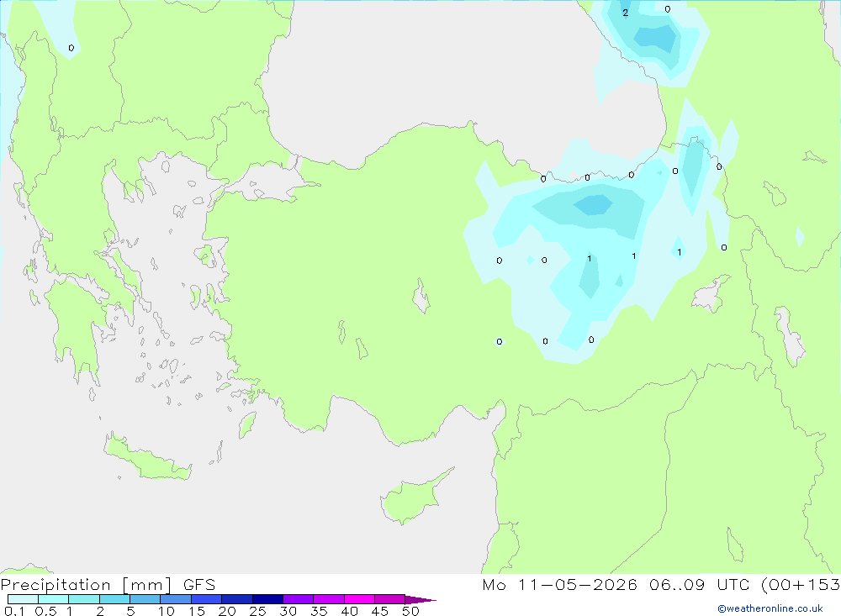The height and width of the screenshot is (616, 841).
Task: Click the "Precipitation [mm]" title text
Action: click(x=87, y=584)
